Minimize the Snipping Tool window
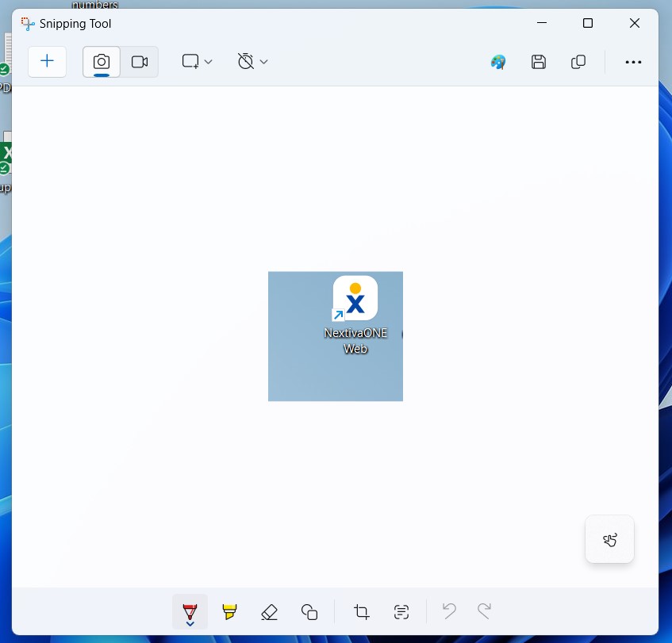Viewport: 672px width, 643px height. point(542,23)
